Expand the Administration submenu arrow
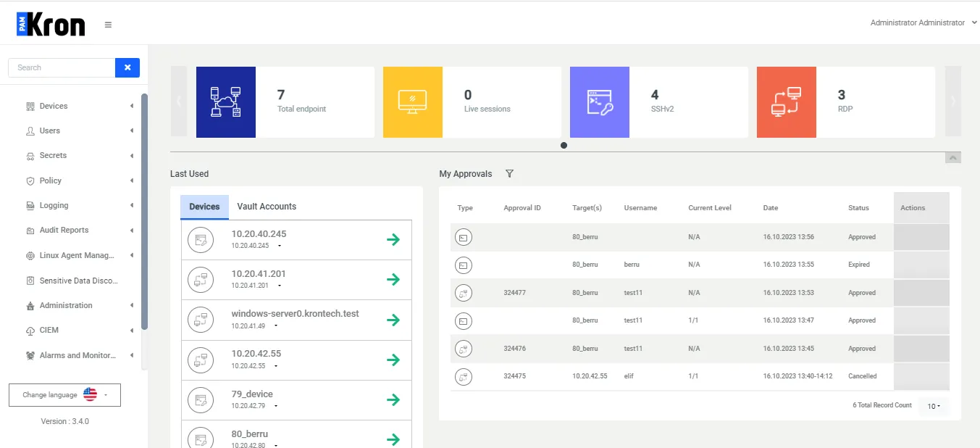Screen dimensions: 980x448 pos(132,305)
